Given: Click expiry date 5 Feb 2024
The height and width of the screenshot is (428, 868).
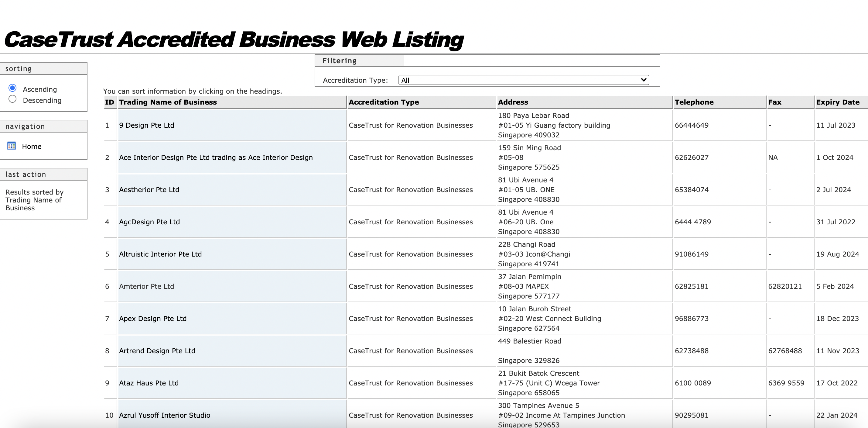Looking at the screenshot, I should [835, 286].
